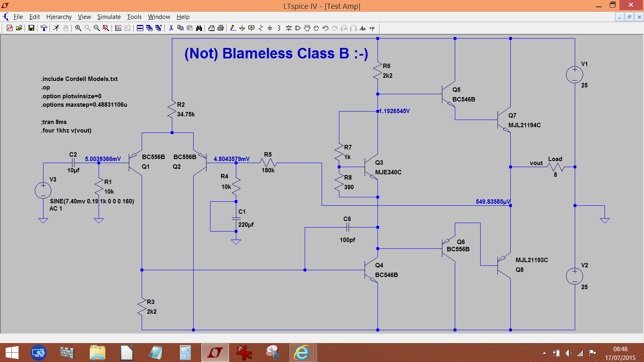Image resolution: width=644 pixels, height=362 pixels.
Task: Select the SPICE directive '.op' tool
Action: (x=372, y=28)
